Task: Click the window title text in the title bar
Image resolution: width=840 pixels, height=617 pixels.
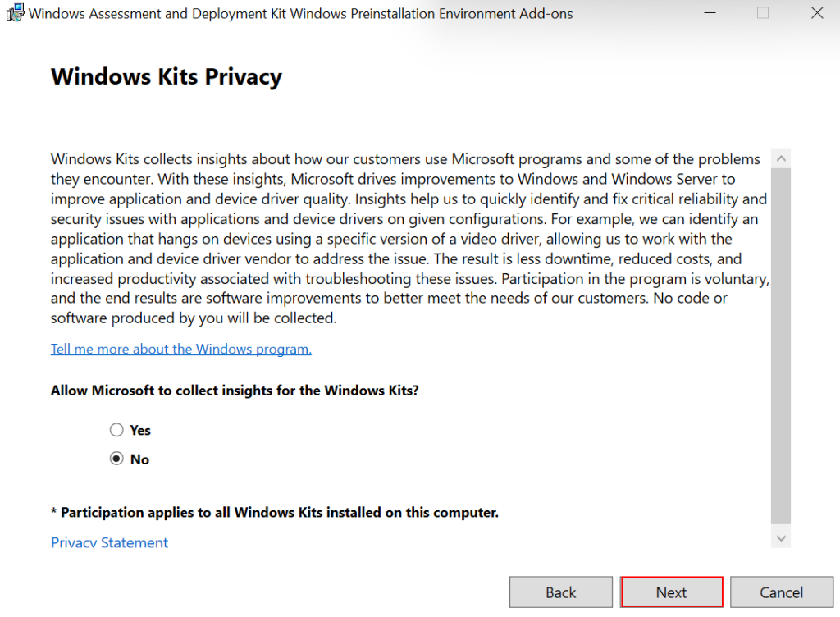Action: pyautogui.click(x=300, y=14)
